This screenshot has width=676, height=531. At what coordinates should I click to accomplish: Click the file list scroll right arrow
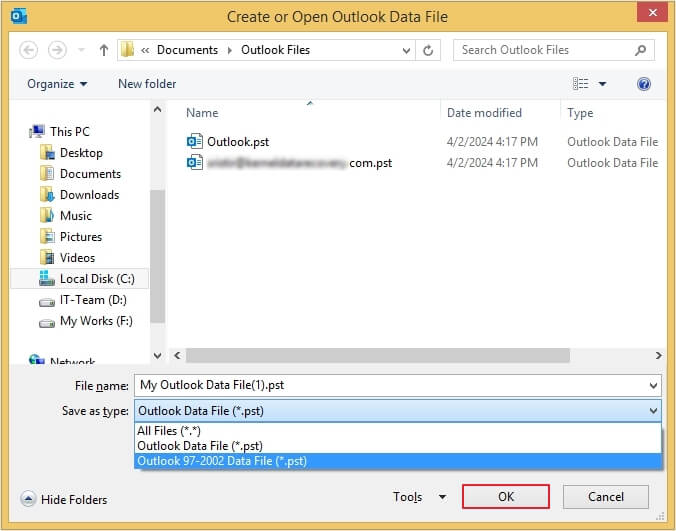pyautogui.click(x=659, y=356)
